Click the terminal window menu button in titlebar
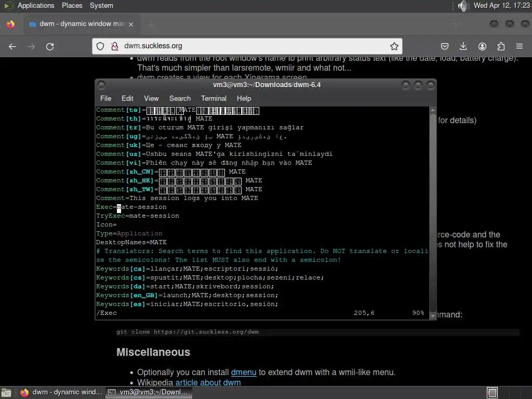 click(x=101, y=85)
